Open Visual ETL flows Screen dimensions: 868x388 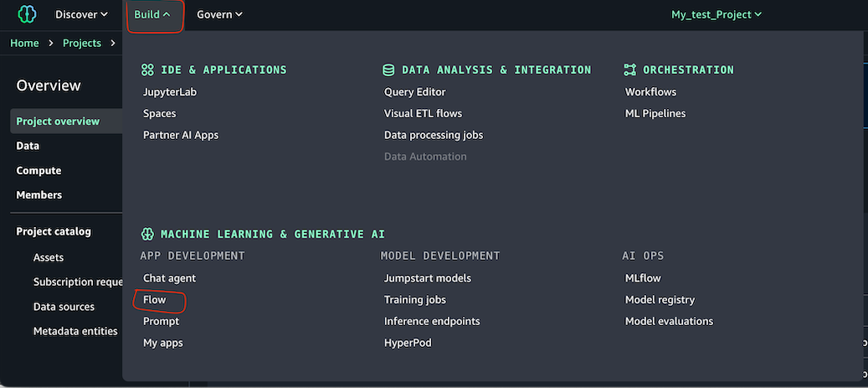(423, 114)
